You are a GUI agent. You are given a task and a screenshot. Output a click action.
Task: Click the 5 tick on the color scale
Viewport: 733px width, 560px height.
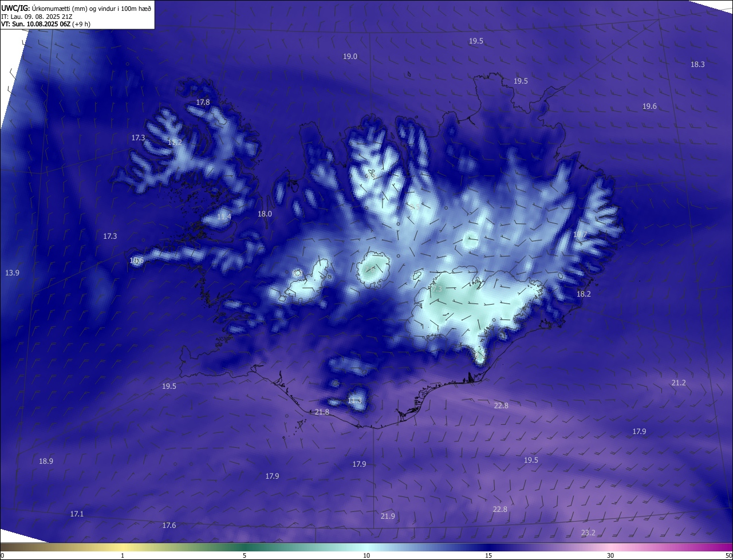(245, 555)
